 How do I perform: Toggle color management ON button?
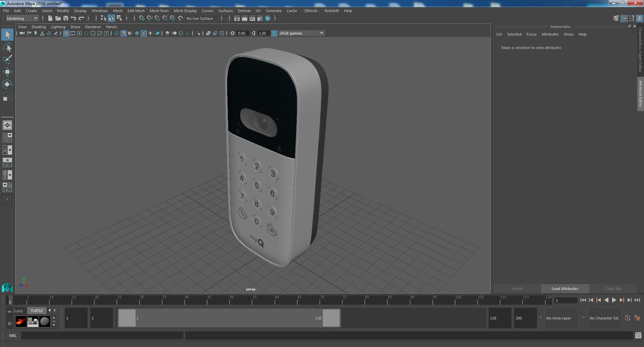[274, 33]
